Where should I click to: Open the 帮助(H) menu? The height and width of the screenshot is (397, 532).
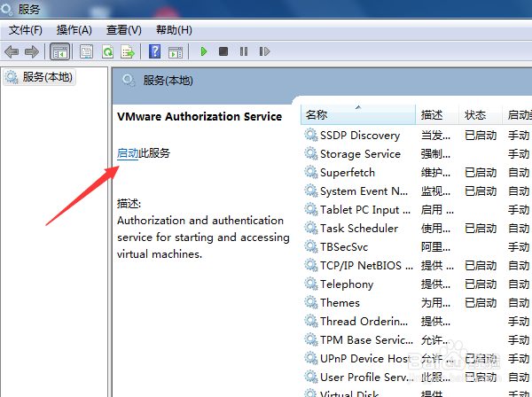point(174,30)
